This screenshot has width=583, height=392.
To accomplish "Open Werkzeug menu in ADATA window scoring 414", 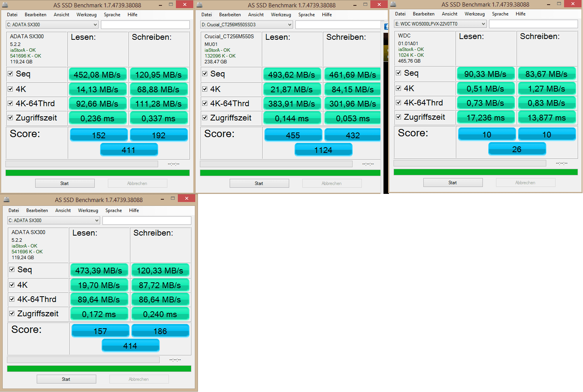I will click(x=88, y=210).
